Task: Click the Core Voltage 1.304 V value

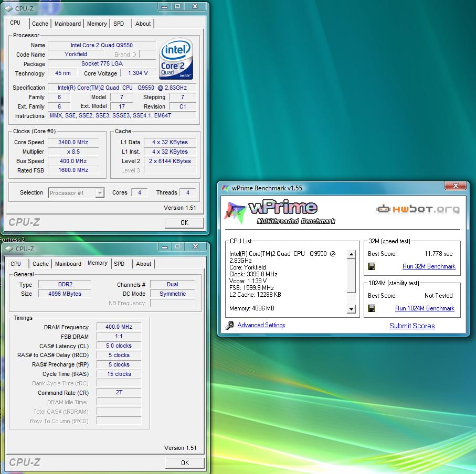Action: (138, 73)
